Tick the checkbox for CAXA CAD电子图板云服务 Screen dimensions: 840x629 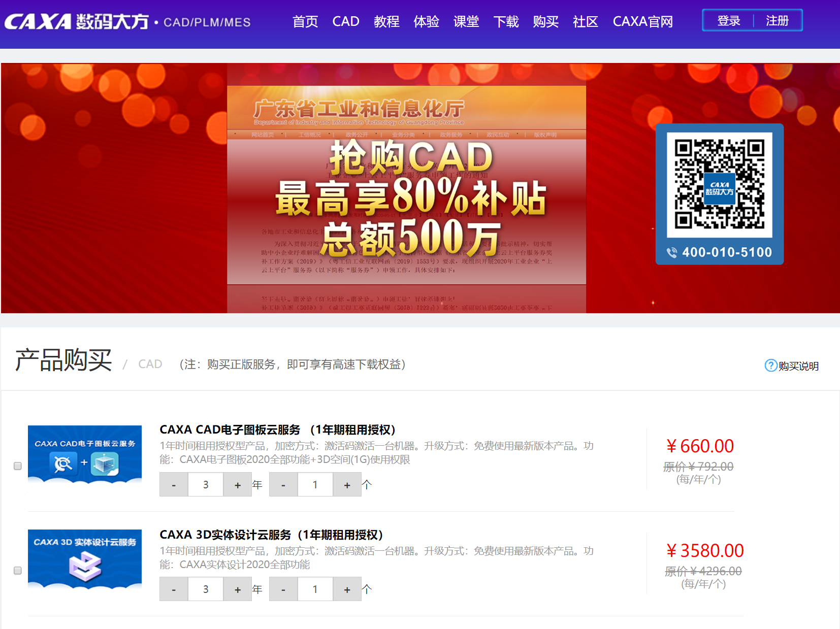(x=18, y=466)
